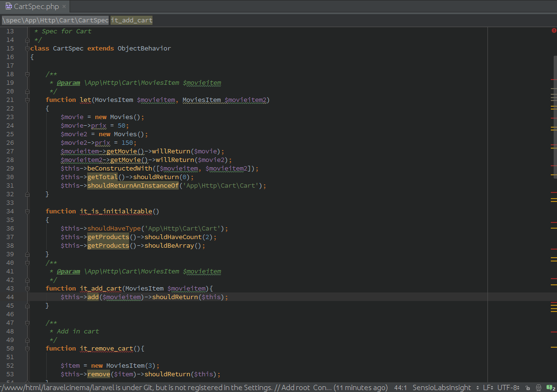The height and width of the screenshot is (392, 557).
Task: Click the shouldHaveType method on line 36
Action: 114,228
